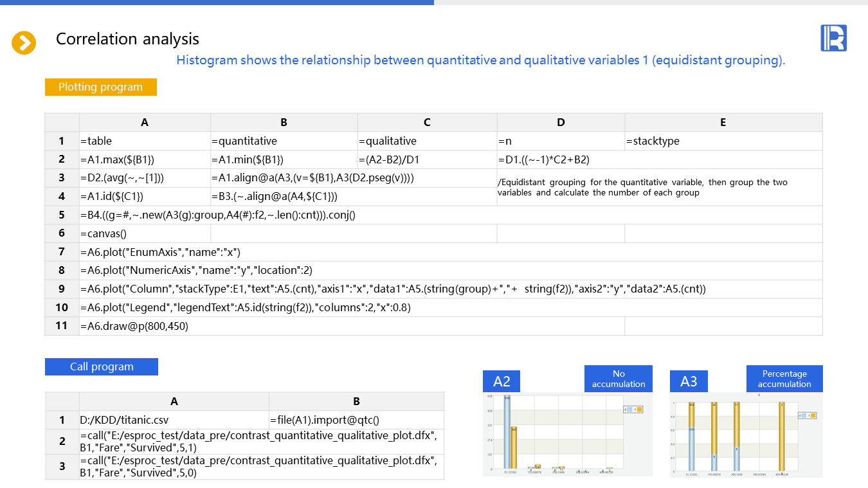
Task: Select the orange Plotting program label
Action: tap(100, 87)
